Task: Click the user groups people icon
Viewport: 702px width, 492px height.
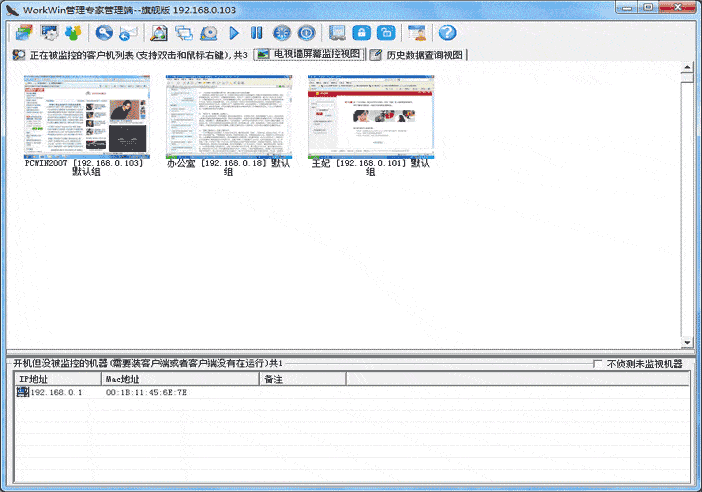Action: (73, 33)
